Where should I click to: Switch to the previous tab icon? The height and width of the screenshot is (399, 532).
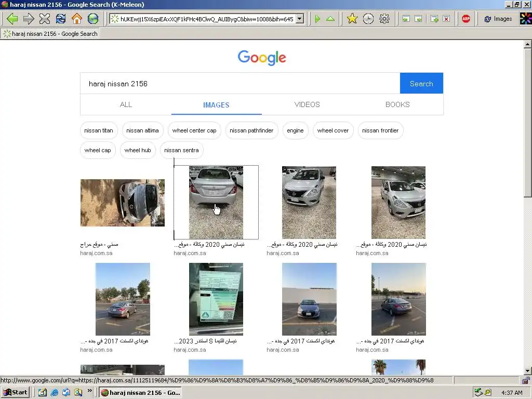click(x=406, y=19)
